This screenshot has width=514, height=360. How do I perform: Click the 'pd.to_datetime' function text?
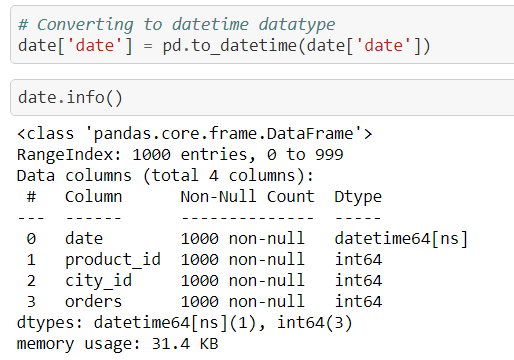pyautogui.click(x=230, y=46)
